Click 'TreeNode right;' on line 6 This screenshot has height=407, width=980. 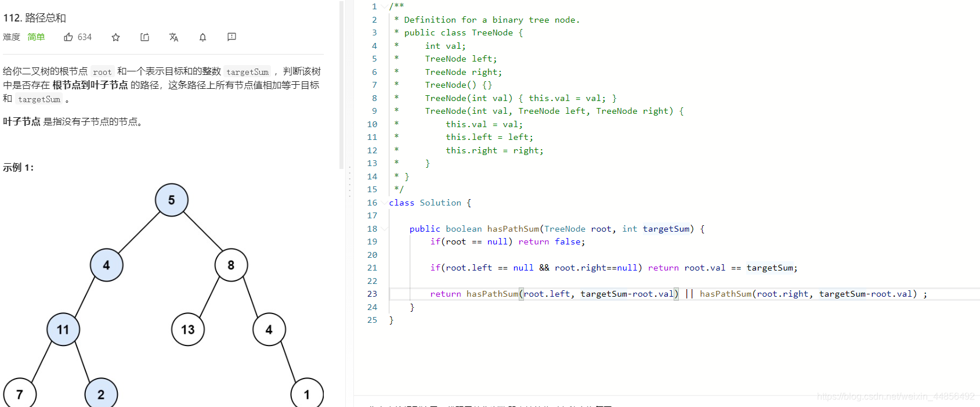(464, 72)
